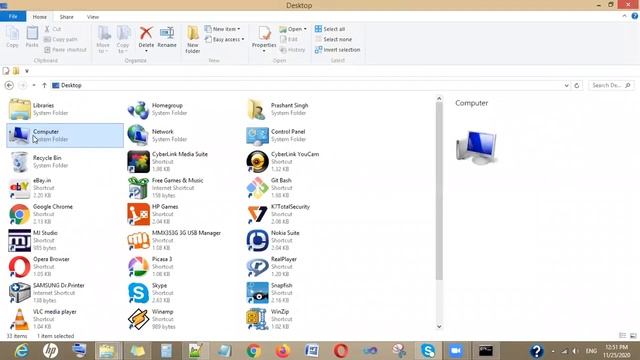Viewport: 640px width, 360px height.
Task: Switch to the Share ribbon tab
Action: [67, 17]
